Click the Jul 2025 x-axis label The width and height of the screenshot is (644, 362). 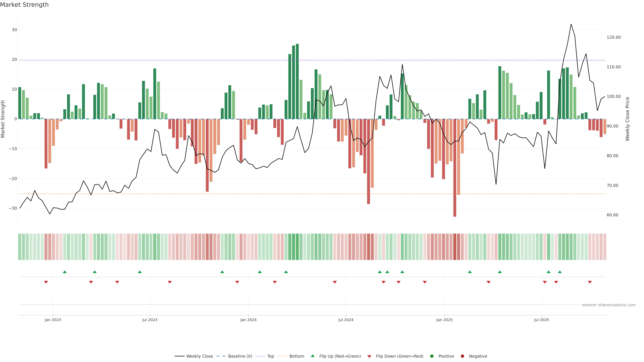point(541,320)
